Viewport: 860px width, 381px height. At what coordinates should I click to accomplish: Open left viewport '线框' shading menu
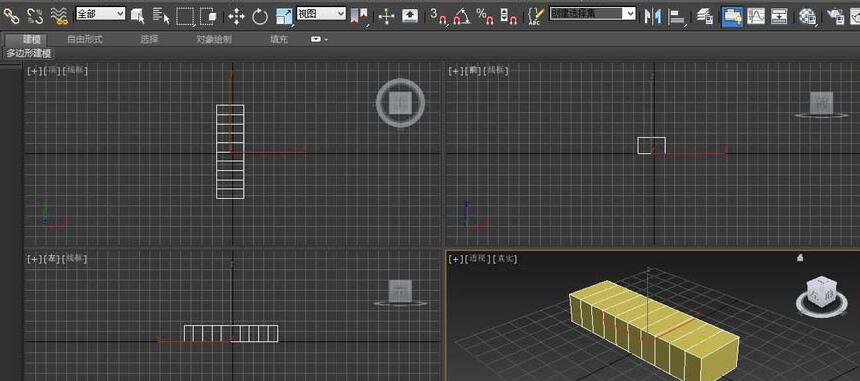point(75,259)
